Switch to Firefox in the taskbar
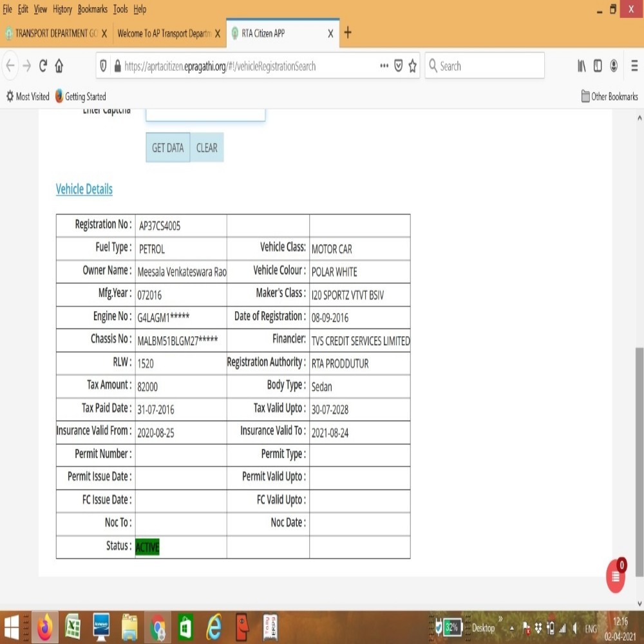Viewport: 644px width, 644px height. (x=45, y=627)
